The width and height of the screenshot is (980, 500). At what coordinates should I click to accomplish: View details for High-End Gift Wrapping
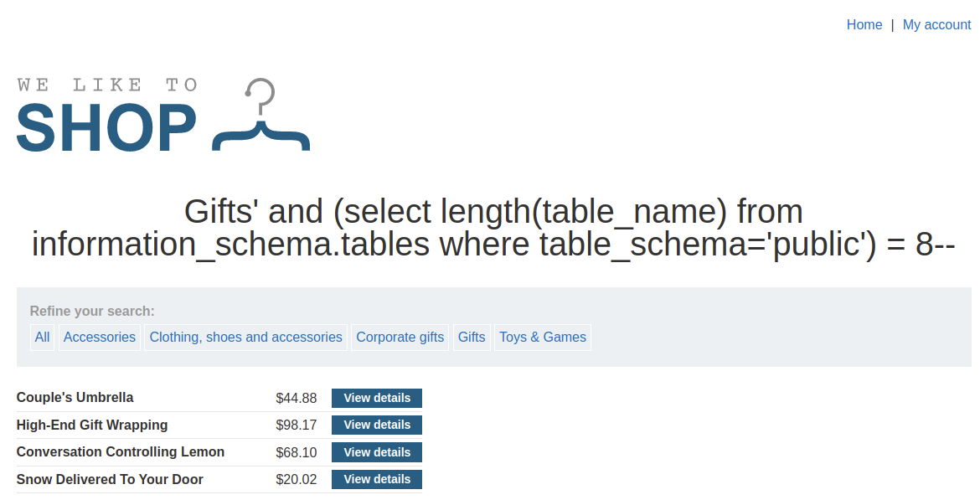[x=377, y=425]
